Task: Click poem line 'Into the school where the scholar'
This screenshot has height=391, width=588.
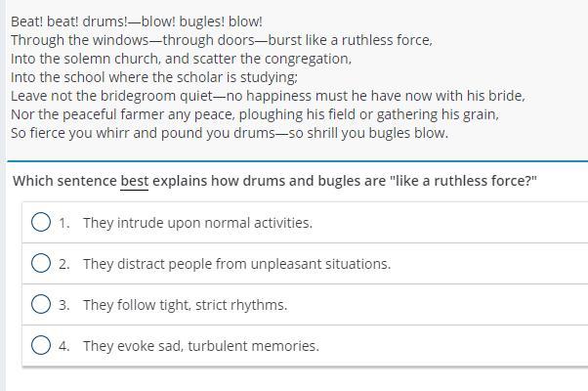Action: [154, 77]
